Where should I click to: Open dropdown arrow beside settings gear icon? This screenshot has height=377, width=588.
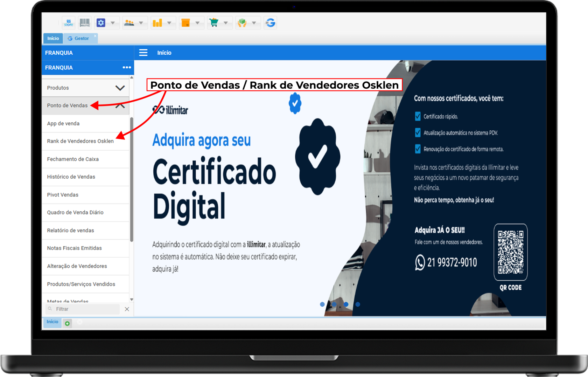click(x=113, y=23)
